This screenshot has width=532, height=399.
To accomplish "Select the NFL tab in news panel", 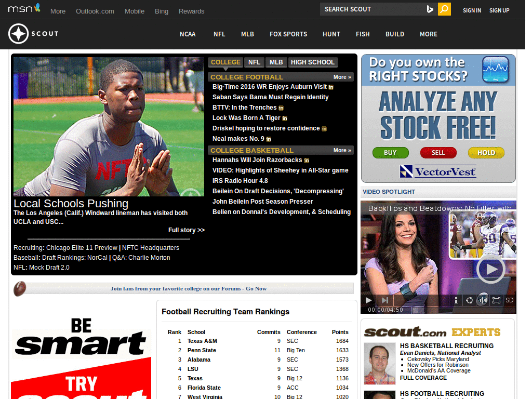I will click(x=254, y=62).
